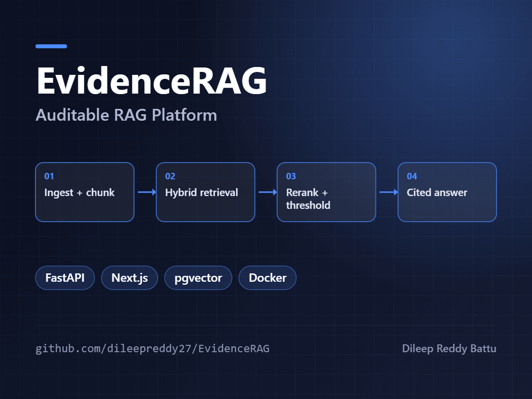532x399 pixels.
Task: Click the Docker tag pill
Action: click(267, 278)
